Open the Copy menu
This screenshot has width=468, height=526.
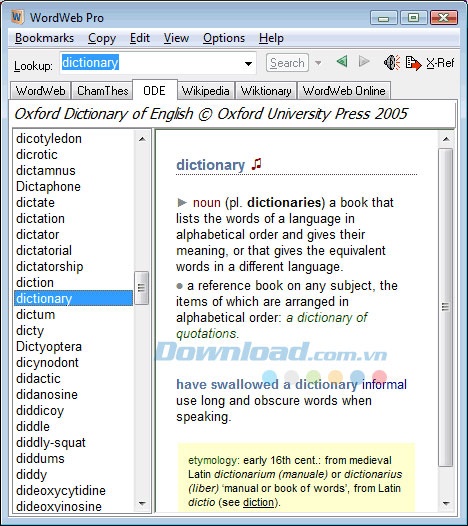(x=102, y=38)
